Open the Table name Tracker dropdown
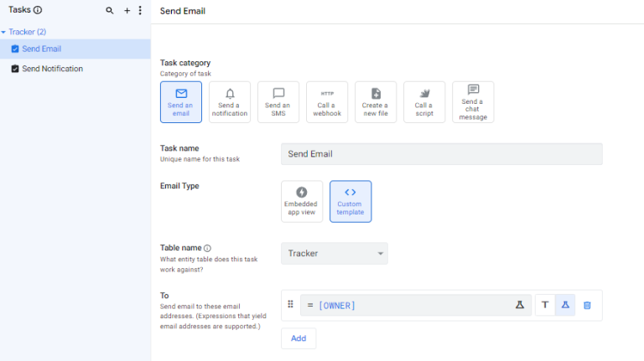This screenshot has height=361, width=644. click(335, 253)
